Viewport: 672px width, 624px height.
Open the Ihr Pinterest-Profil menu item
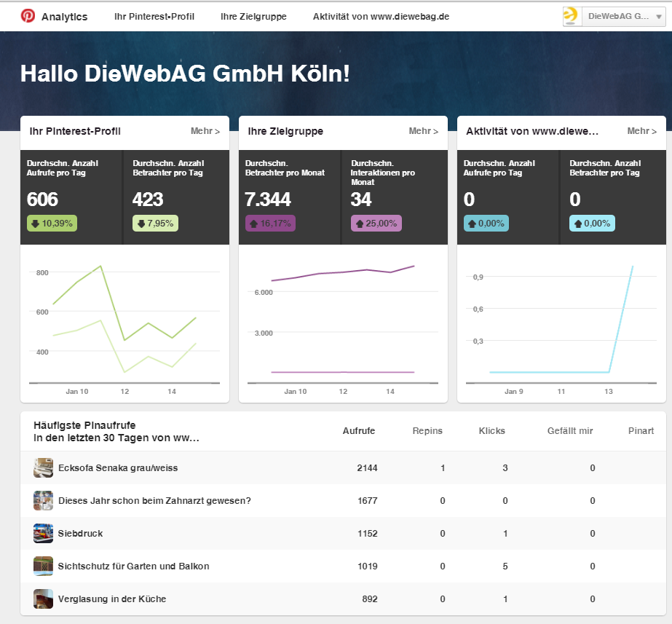[x=154, y=17]
